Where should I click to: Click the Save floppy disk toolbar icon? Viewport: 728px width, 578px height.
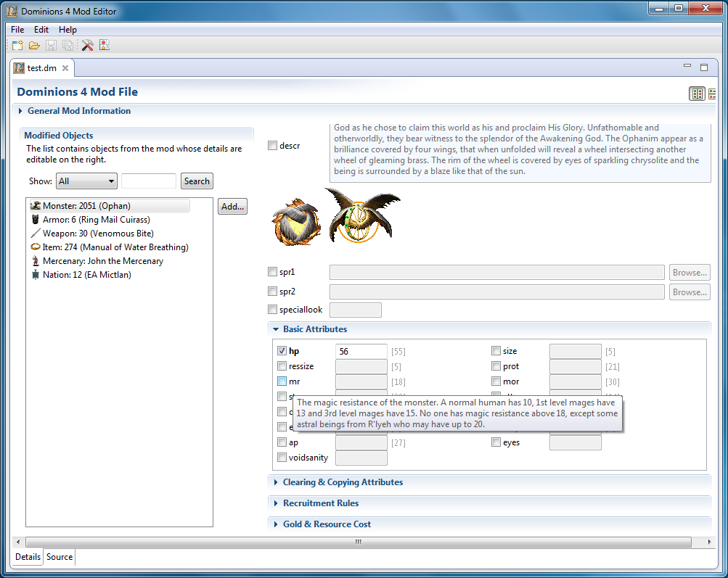click(x=51, y=45)
